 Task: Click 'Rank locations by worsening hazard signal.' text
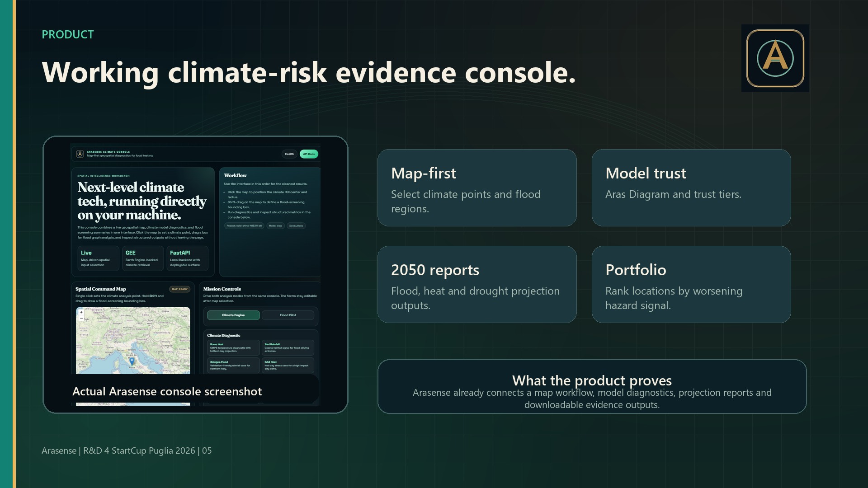point(674,298)
